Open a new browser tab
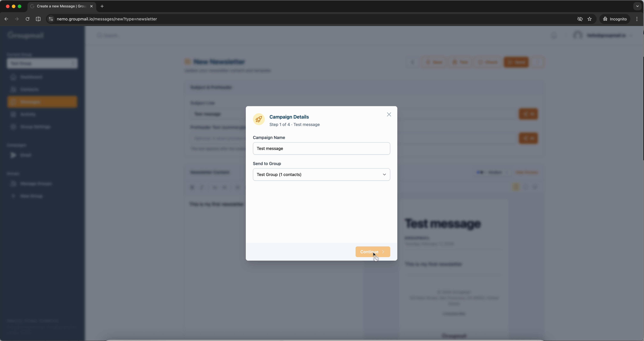Viewport: 644px width, 341px height. (x=102, y=6)
